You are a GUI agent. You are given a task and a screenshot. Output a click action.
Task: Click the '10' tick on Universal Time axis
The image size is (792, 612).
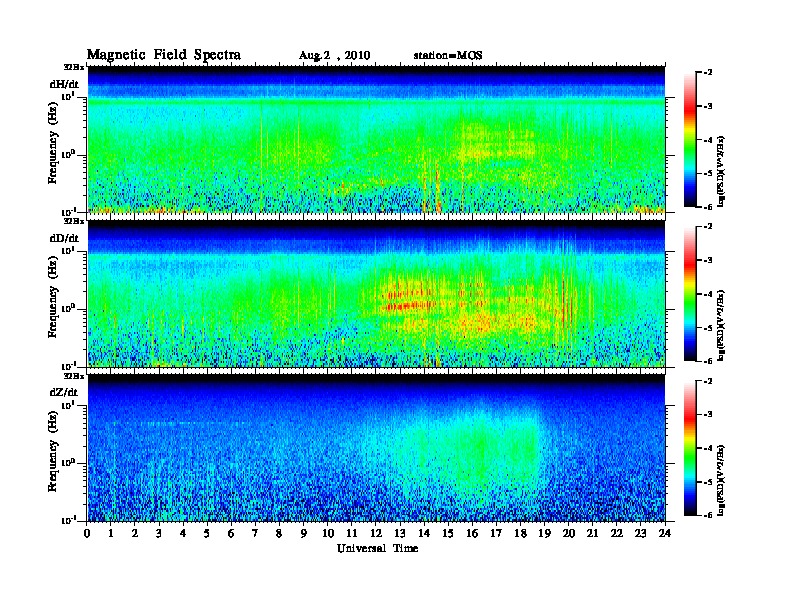(328, 533)
